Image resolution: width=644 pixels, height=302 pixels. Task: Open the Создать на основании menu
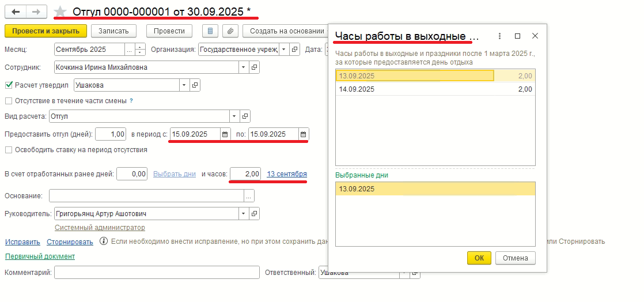pos(286,31)
